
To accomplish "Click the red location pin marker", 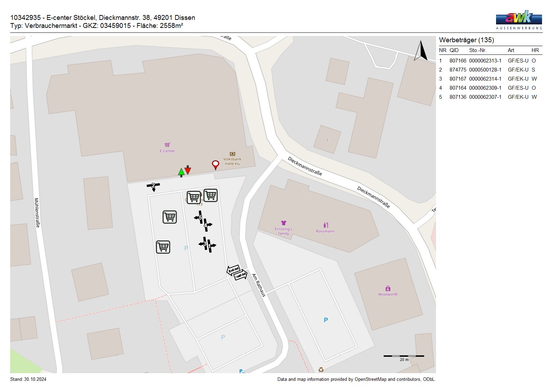I will click(x=215, y=164).
